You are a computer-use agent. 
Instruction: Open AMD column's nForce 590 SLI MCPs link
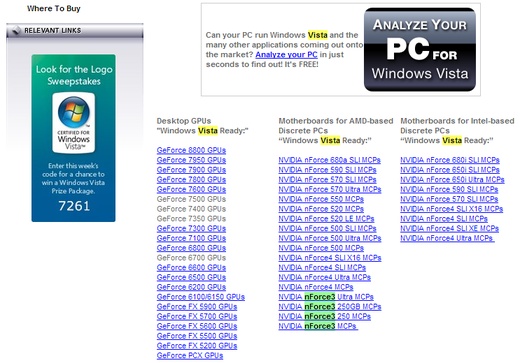point(327,170)
